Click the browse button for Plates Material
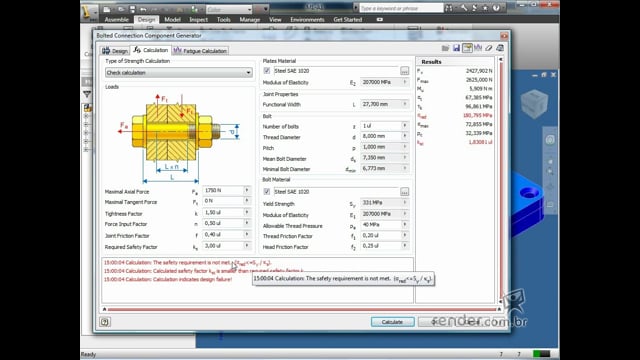Image resolution: width=640 pixels, height=360 pixels. click(x=404, y=71)
